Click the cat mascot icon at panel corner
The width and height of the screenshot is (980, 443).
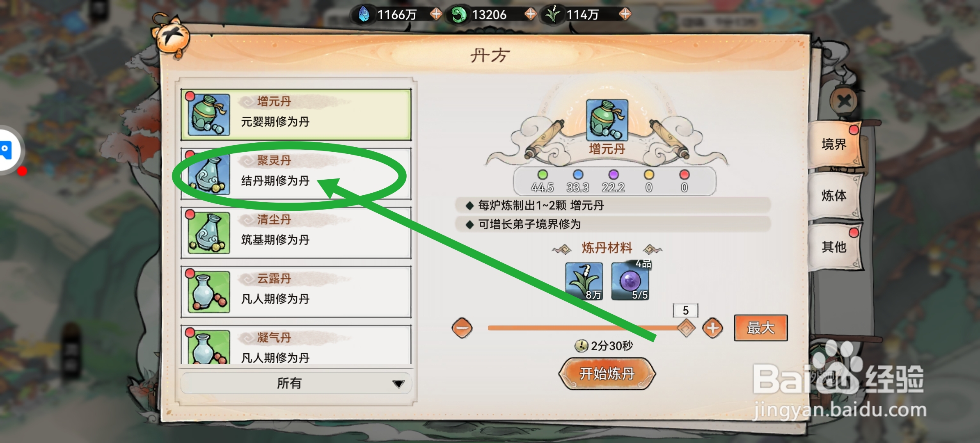(171, 36)
